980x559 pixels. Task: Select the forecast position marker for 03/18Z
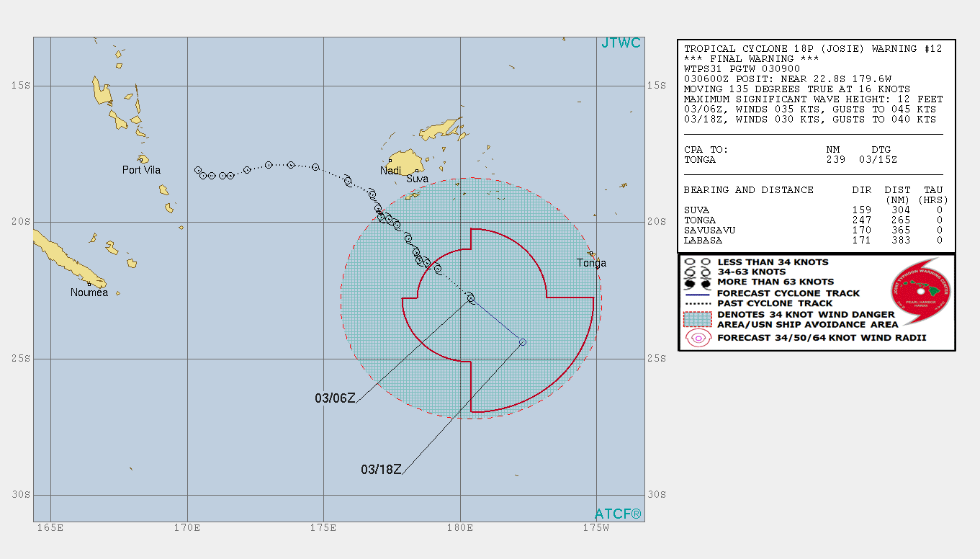(523, 342)
